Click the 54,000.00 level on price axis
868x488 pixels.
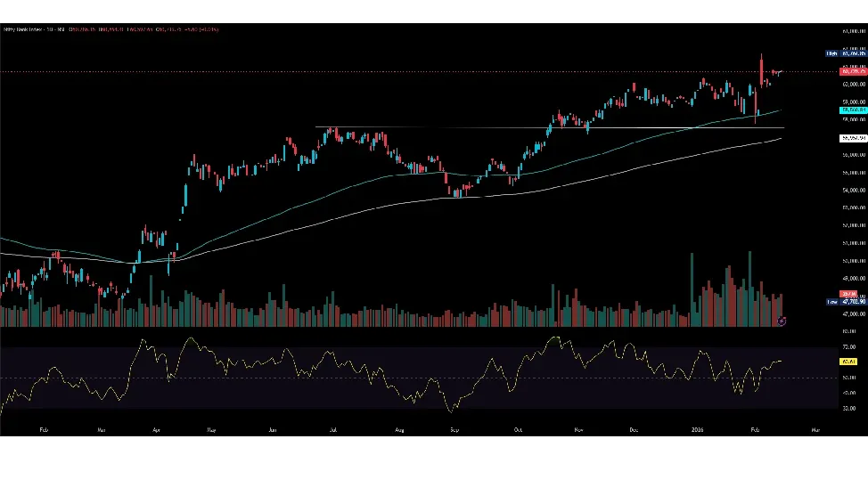(855, 190)
